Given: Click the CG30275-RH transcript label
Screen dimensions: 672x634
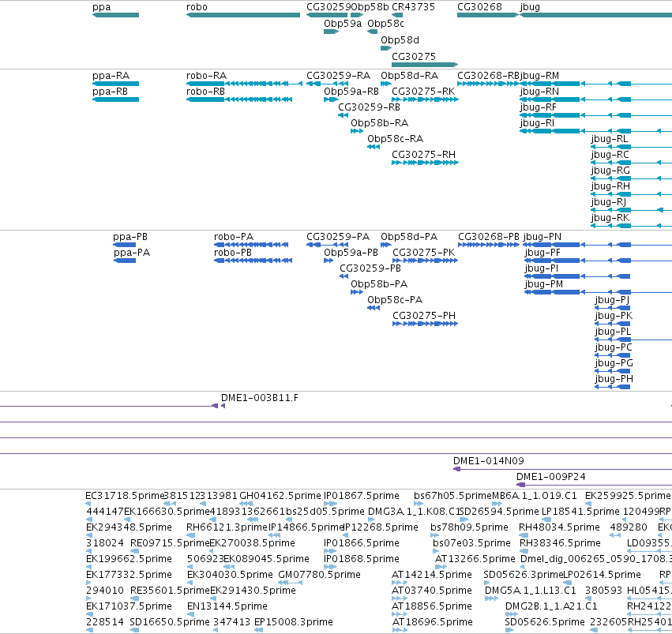Looking at the screenshot, I should [423, 155].
